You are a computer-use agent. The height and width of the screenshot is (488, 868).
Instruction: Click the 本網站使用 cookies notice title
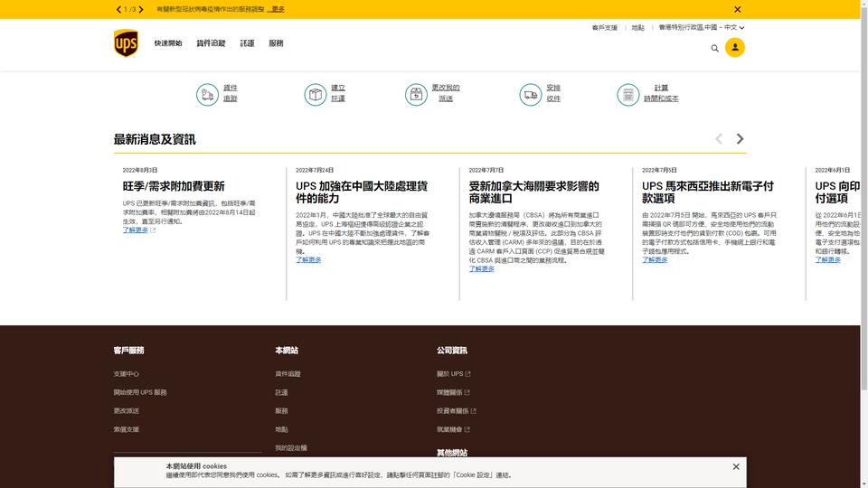tap(196, 466)
